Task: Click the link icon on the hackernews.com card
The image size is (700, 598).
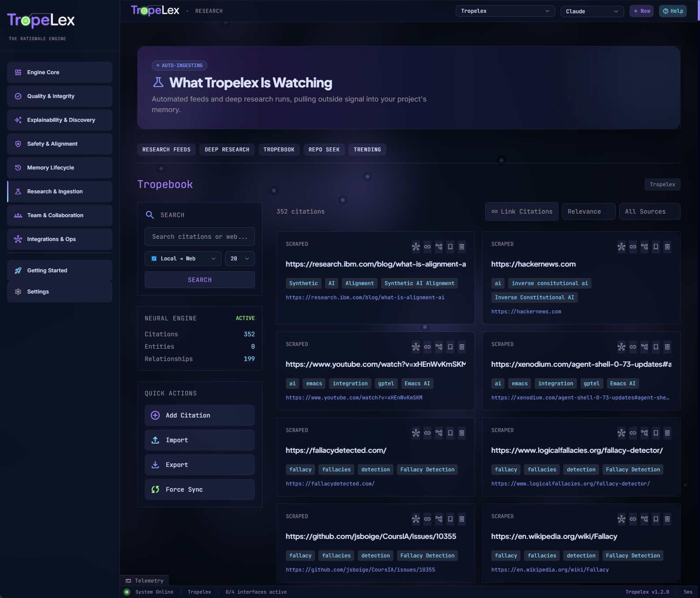Action: (x=633, y=247)
